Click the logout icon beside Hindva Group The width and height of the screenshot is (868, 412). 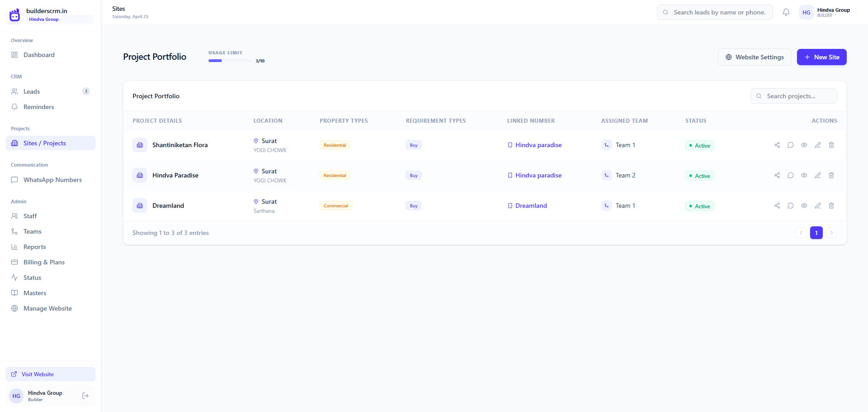[x=85, y=396]
